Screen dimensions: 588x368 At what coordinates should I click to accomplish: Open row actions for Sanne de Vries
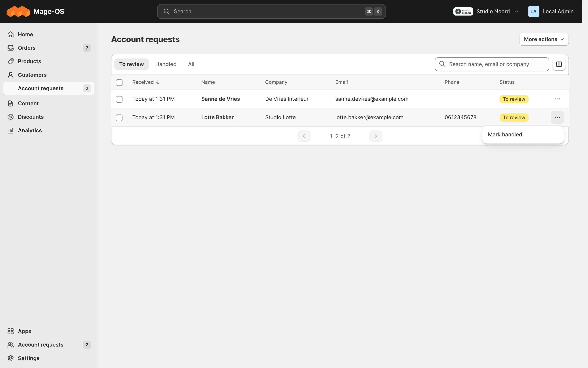(x=557, y=99)
